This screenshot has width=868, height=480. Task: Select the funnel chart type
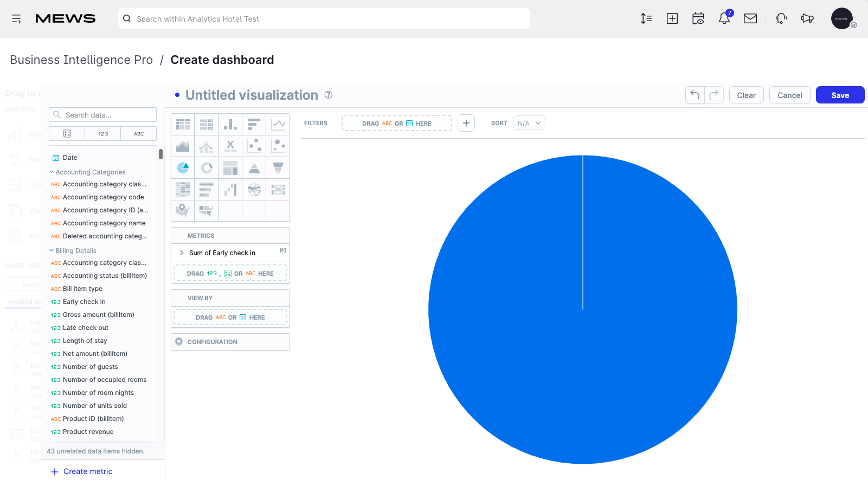278,167
